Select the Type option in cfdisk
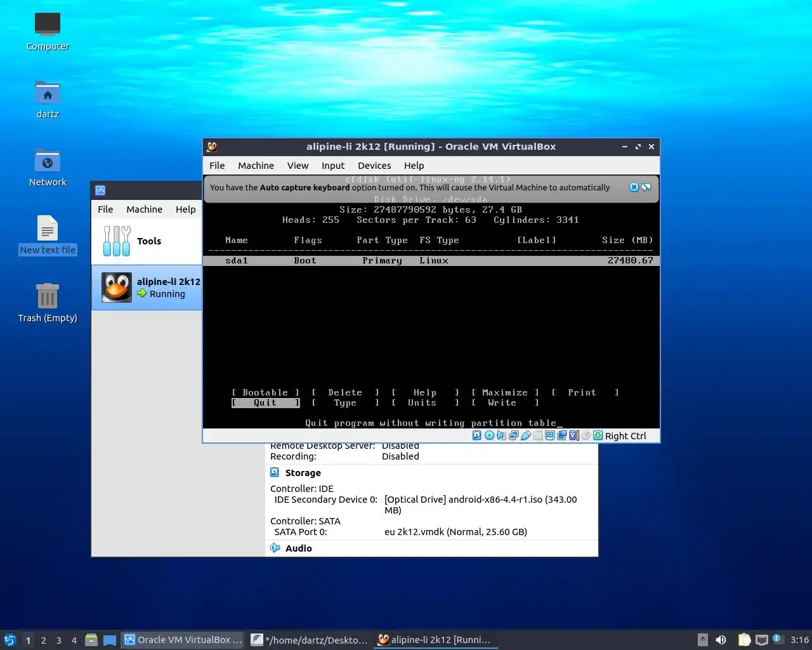Viewport: 812px width, 650px height. coord(345,403)
